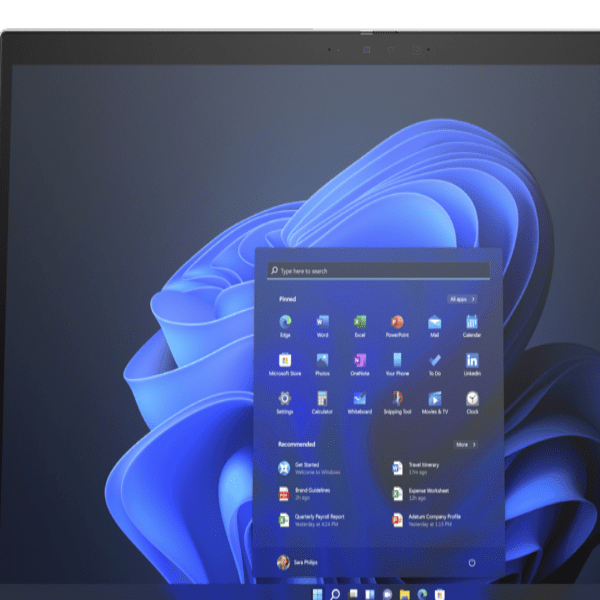Click the Start button on taskbar
Image resolution: width=600 pixels, height=600 pixels.
click(x=317, y=594)
